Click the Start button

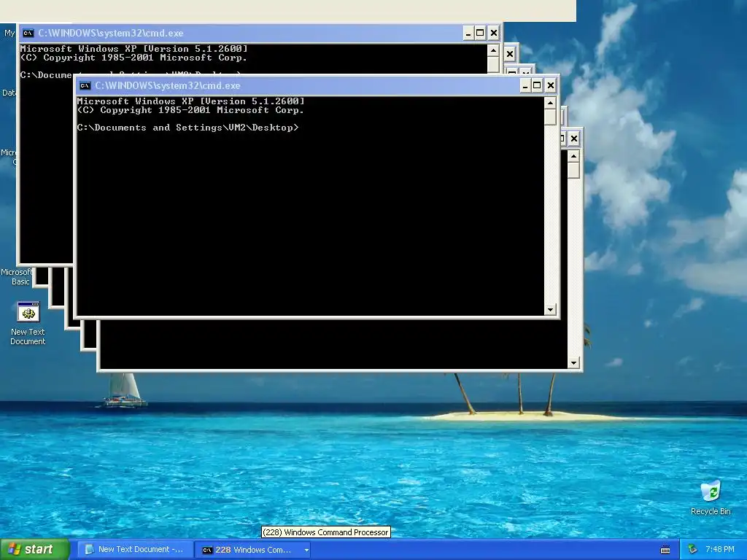[x=34, y=550]
